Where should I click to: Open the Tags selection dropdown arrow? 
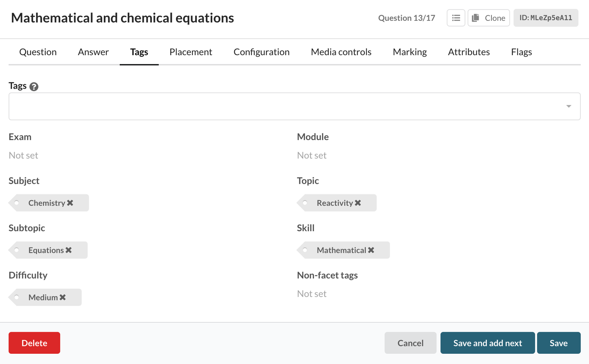[568, 106]
